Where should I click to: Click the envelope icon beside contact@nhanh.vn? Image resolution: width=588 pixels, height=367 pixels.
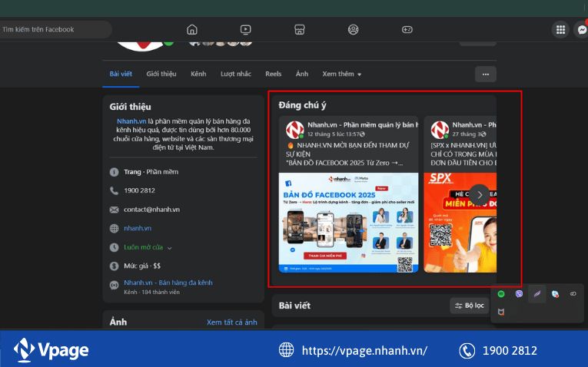tap(114, 210)
